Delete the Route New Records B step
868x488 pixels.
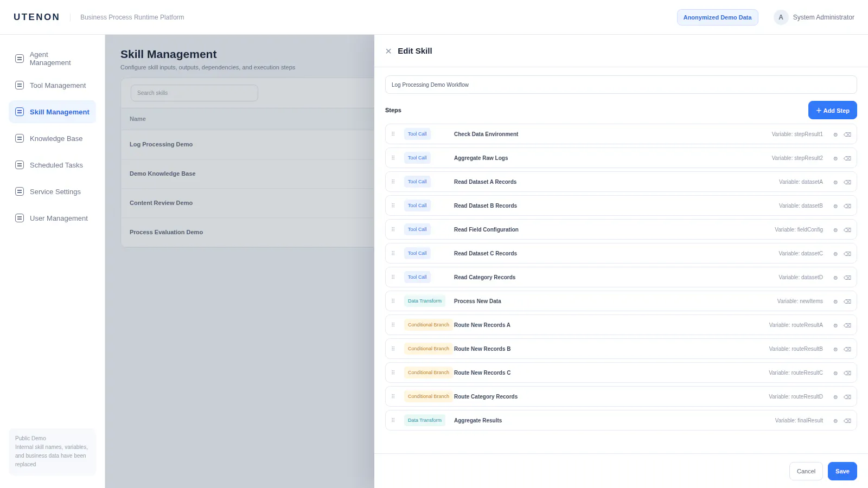click(x=847, y=349)
